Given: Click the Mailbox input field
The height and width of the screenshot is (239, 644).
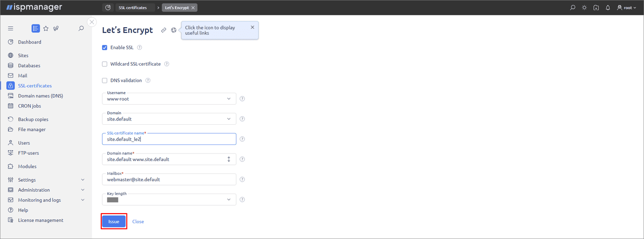Looking at the screenshot, I should [x=169, y=179].
